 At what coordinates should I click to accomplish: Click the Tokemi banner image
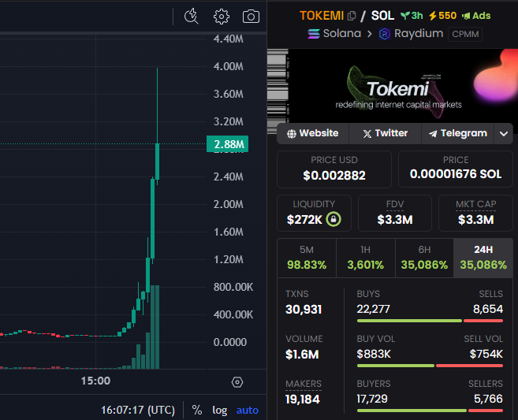click(393, 87)
